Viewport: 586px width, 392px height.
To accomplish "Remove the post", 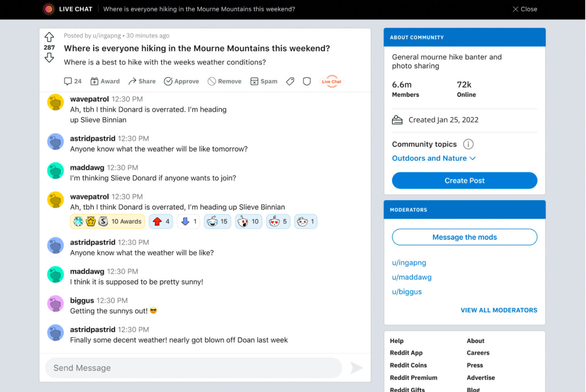I will (x=224, y=81).
